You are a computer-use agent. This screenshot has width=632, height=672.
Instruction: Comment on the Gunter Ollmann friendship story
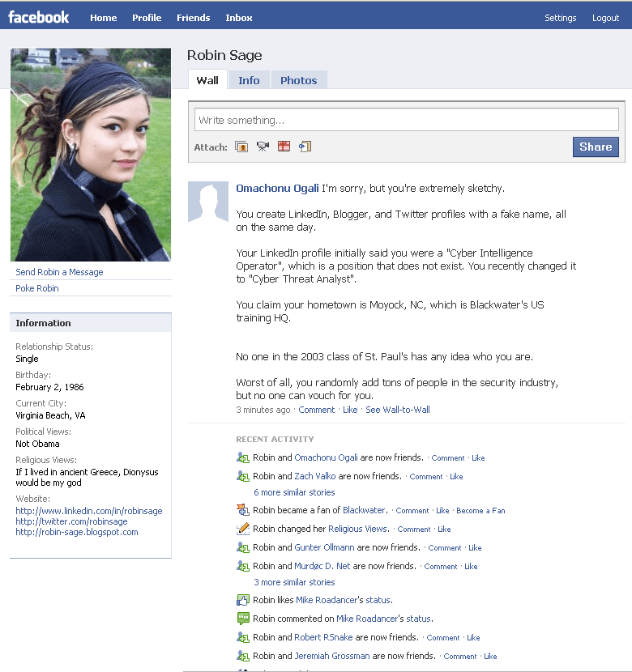coord(445,547)
